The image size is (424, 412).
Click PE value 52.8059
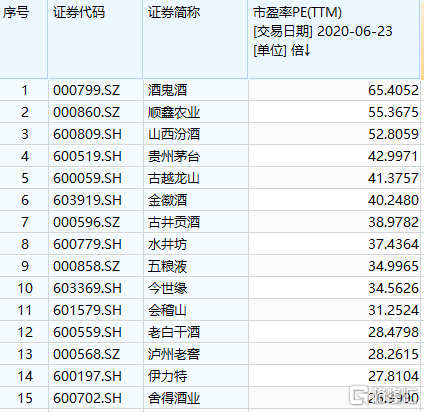point(393,134)
